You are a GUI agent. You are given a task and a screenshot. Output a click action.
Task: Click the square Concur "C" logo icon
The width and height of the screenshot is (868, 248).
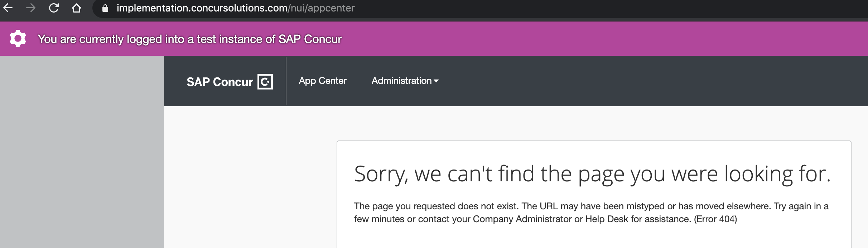click(x=265, y=82)
